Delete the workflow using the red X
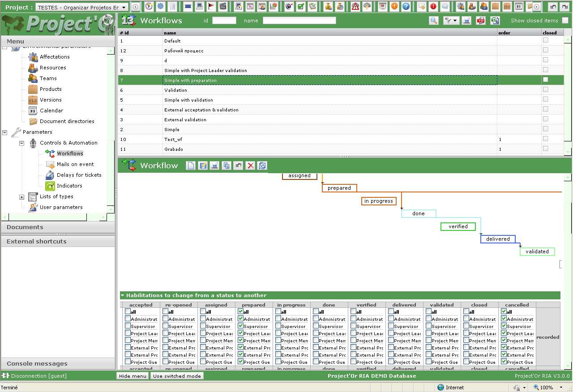The width and height of the screenshot is (573, 392). 250,166
